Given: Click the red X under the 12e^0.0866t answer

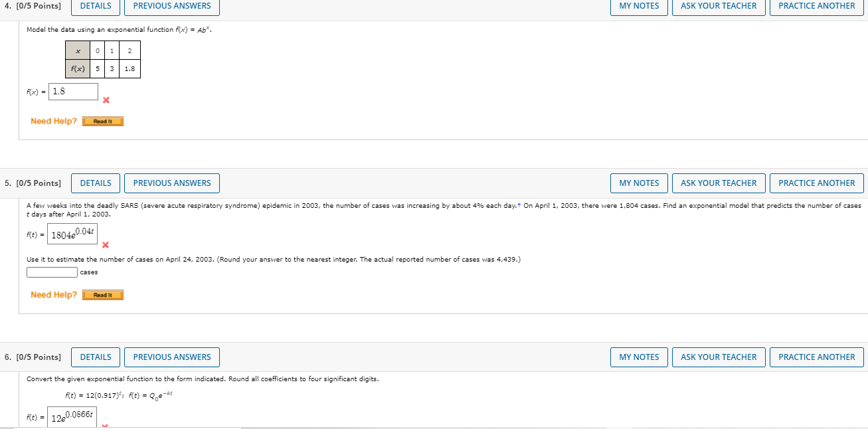Looking at the screenshot, I should [x=104, y=427].
